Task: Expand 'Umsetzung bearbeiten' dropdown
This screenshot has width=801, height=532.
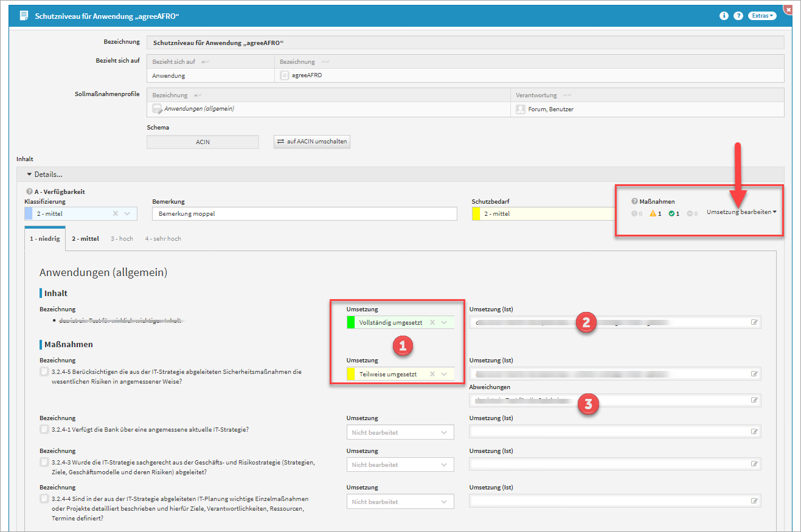Action: click(742, 212)
